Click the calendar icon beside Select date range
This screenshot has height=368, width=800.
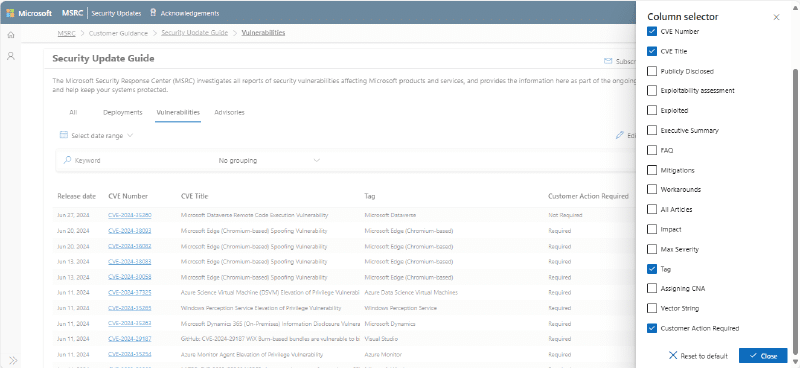[x=64, y=135]
